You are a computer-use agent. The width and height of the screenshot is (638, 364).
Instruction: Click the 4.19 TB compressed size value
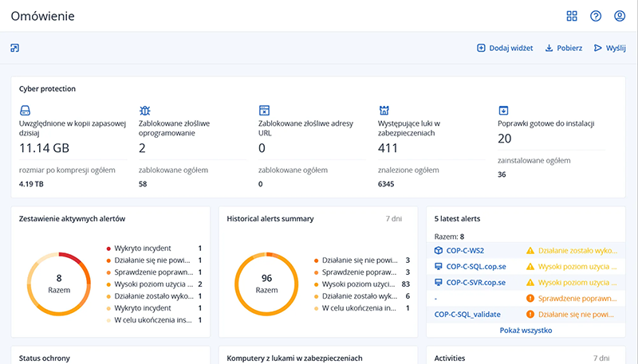pyautogui.click(x=31, y=184)
